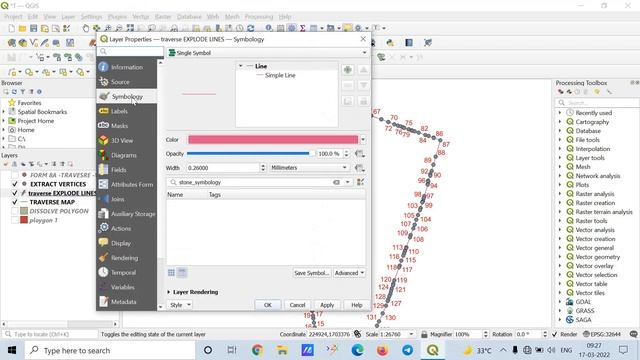Screen dimensions: 640x360
Task: Click the Refresh map toolbar icon
Action: 251,28
